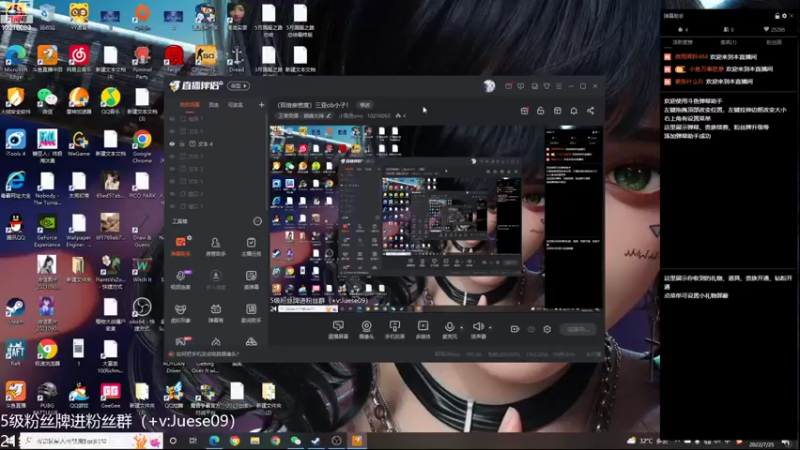
Task: Click Task View button in taskbar
Action: point(193,440)
